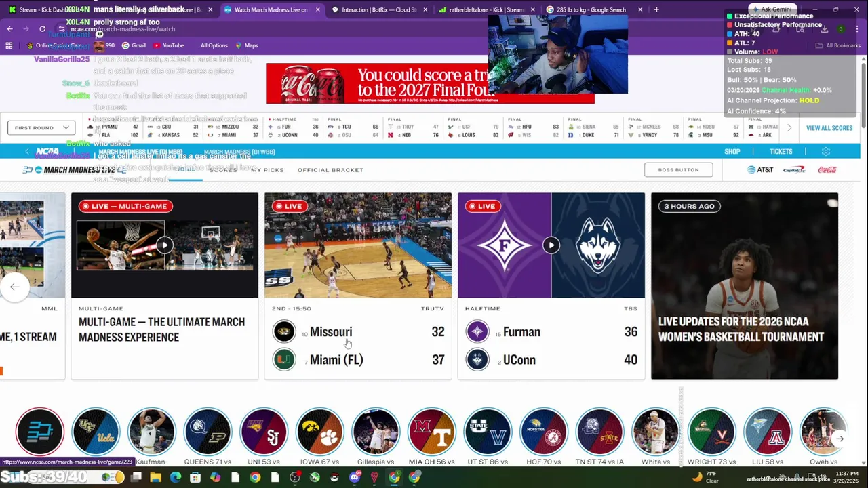868x488 pixels.
Task: Open the First Round dropdown
Action: (41, 127)
